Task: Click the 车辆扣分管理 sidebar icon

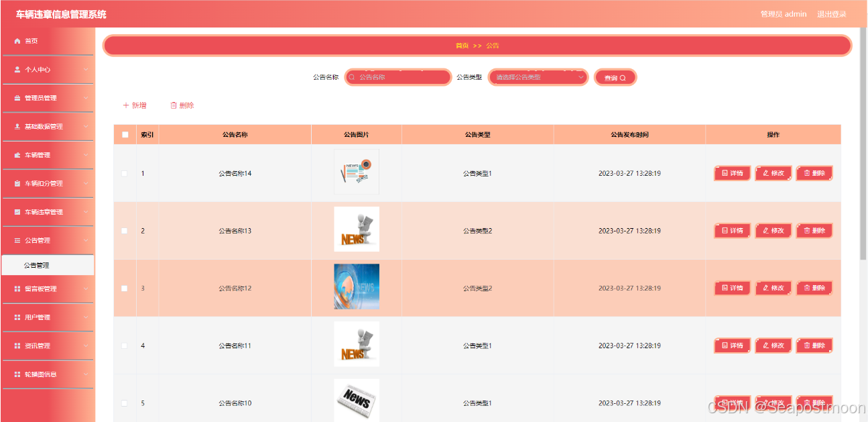Action: coord(18,182)
